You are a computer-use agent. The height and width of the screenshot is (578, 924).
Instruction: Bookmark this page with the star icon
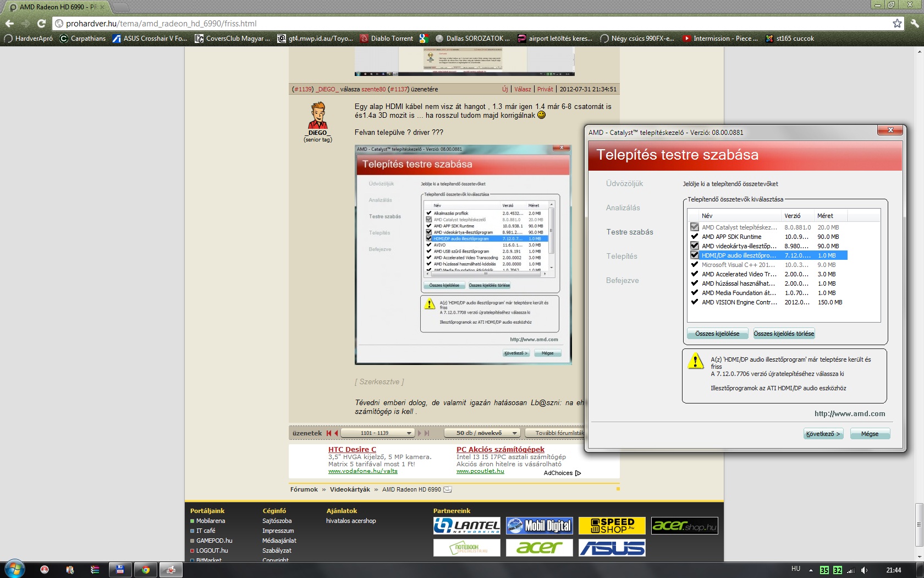pos(897,24)
